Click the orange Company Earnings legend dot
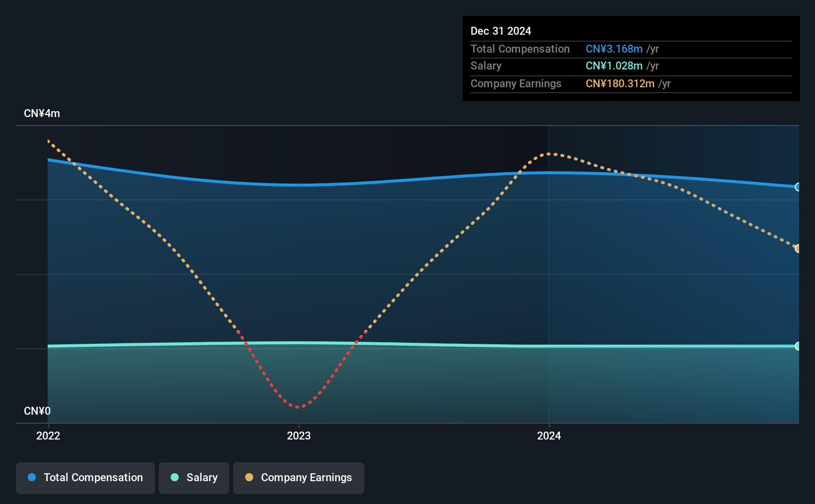Screen dimensions: 815x504 tap(249, 477)
